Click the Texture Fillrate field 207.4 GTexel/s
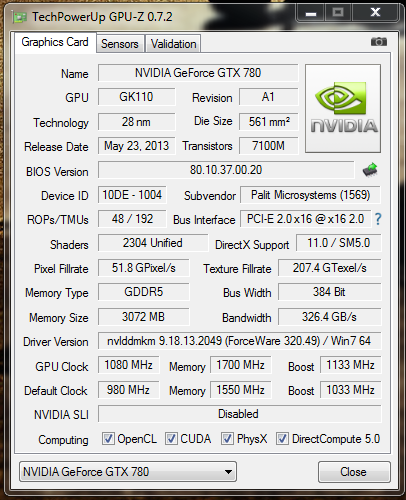The image size is (406, 500). coord(329,268)
